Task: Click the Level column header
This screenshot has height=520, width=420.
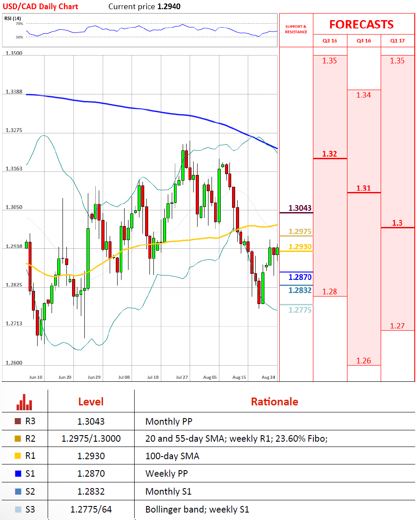Action: pyautogui.click(x=91, y=401)
